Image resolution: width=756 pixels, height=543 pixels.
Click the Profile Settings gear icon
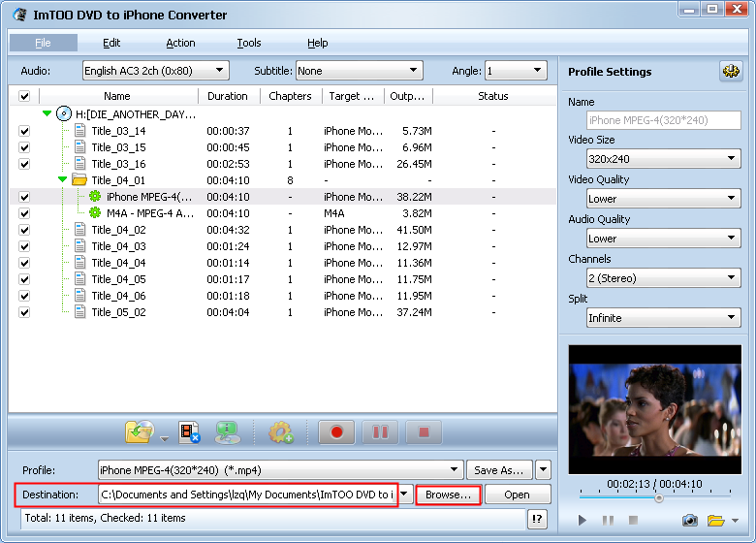(x=731, y=72)
